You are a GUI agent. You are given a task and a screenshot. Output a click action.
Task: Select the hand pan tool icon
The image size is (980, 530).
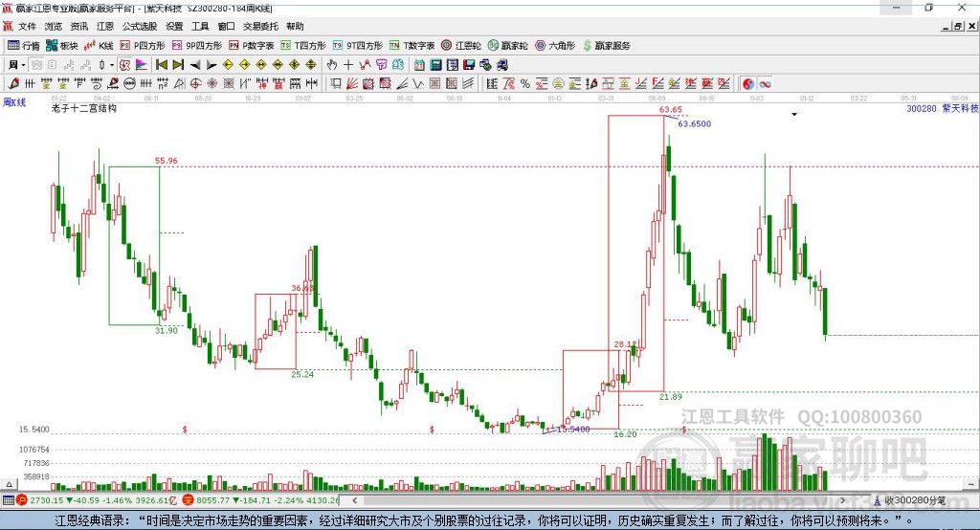click(332, 65)
